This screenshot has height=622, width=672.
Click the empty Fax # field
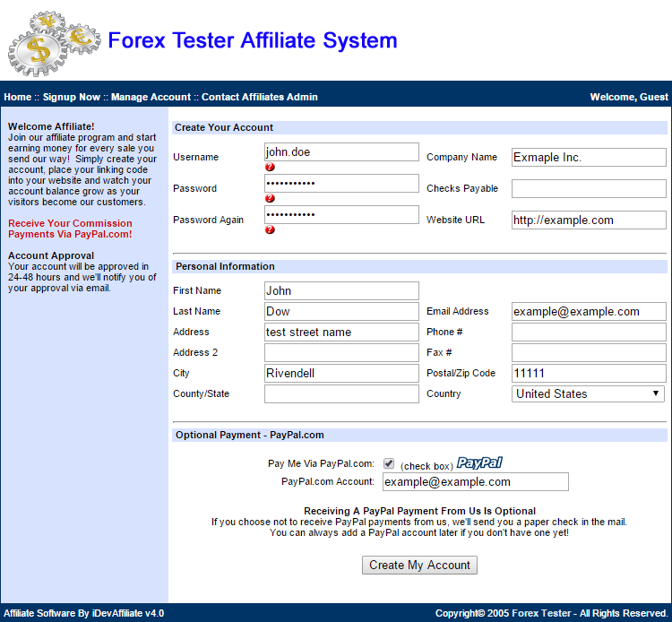pos(589,352)
